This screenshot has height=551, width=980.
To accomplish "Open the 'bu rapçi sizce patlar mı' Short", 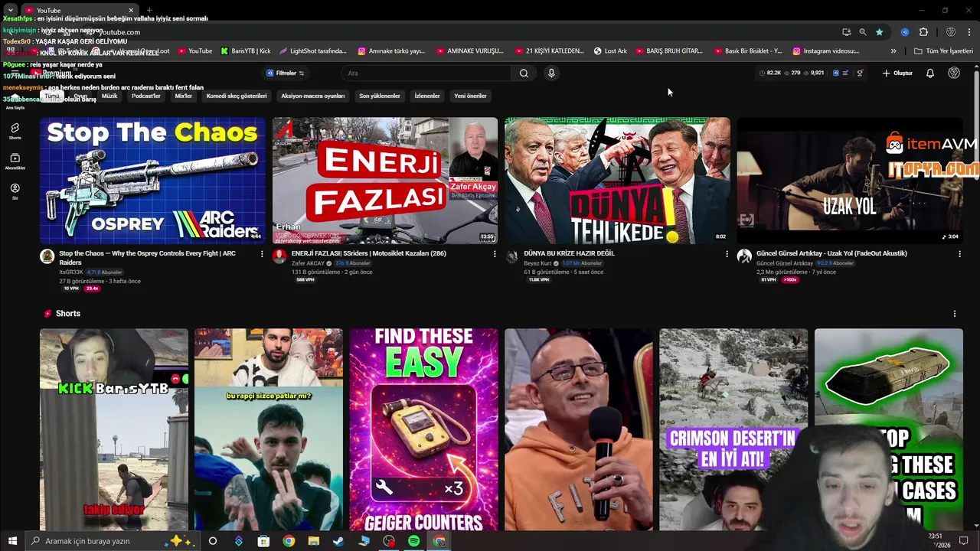I will tap(268, 430).
